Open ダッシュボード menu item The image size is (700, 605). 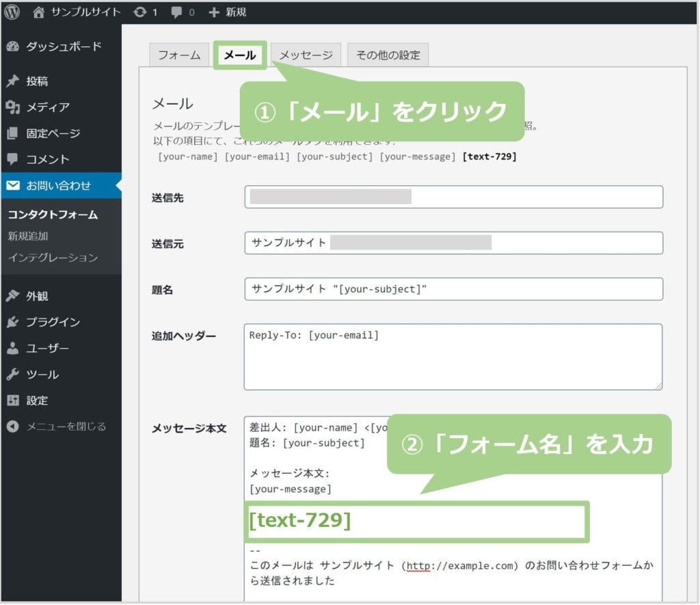tap(61, 46)
